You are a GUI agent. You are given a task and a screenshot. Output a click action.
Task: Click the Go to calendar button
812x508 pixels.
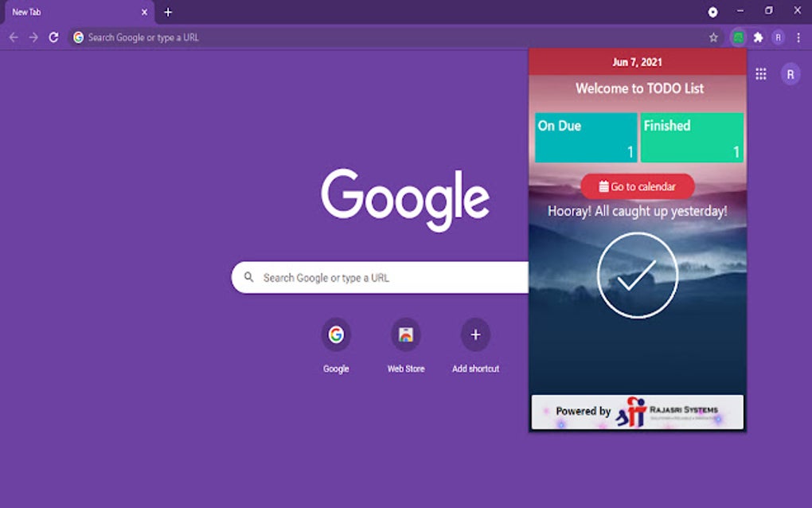tap(638, 186)
